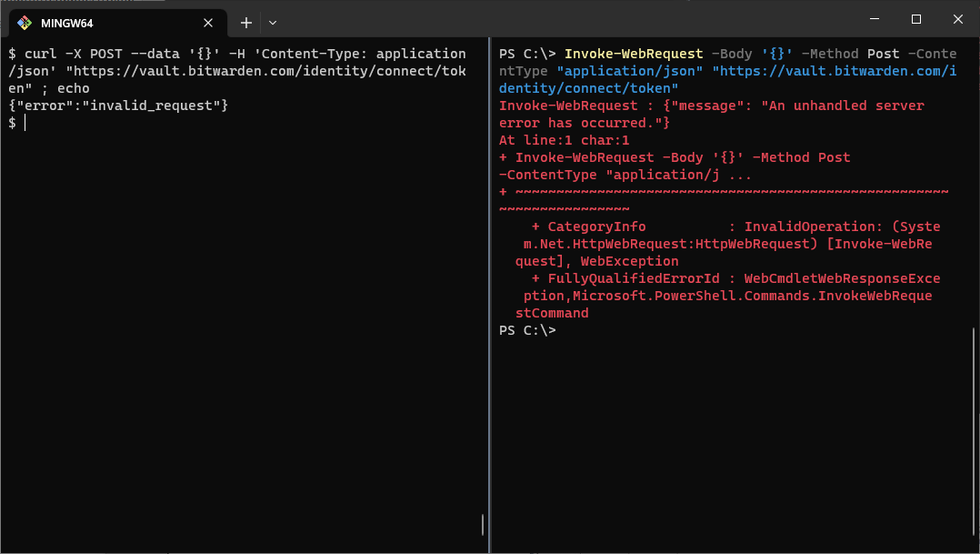Screen dimensions: 980x554
Task: Open a new tab with the plus button
Action: click(246, 23)
